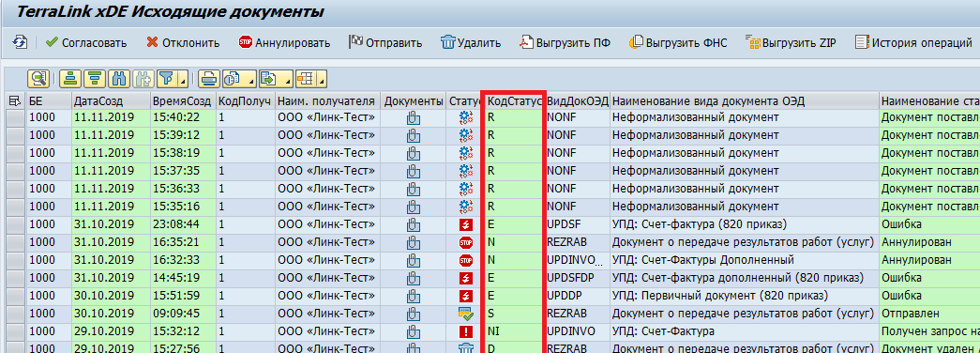The height and width of the screenshot is (353, 980).
Task: Expand the export dropdown arrow
Action: point(287,81)
